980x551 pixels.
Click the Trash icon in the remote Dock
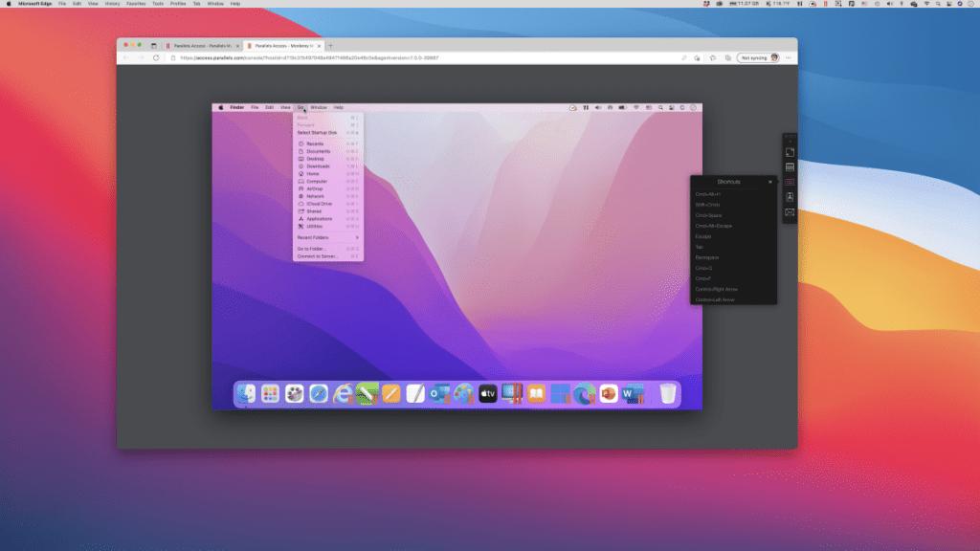(668, 394)
